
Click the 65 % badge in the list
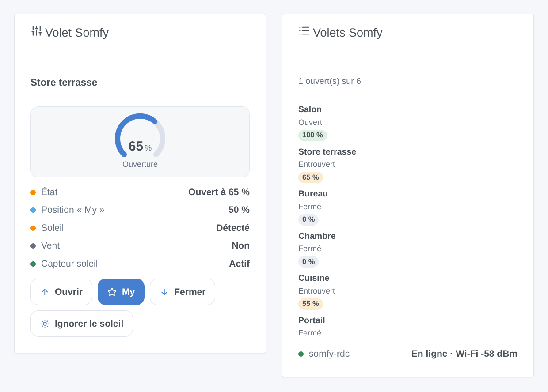click(x=311, y=177)
